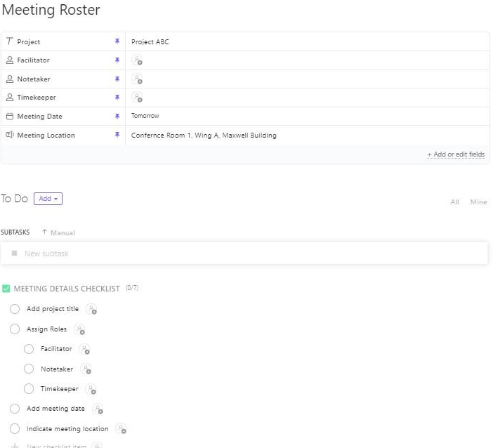Click the text type icon next to Project
Viewport: 498px width, 448px height.
(x=10, y=41)
